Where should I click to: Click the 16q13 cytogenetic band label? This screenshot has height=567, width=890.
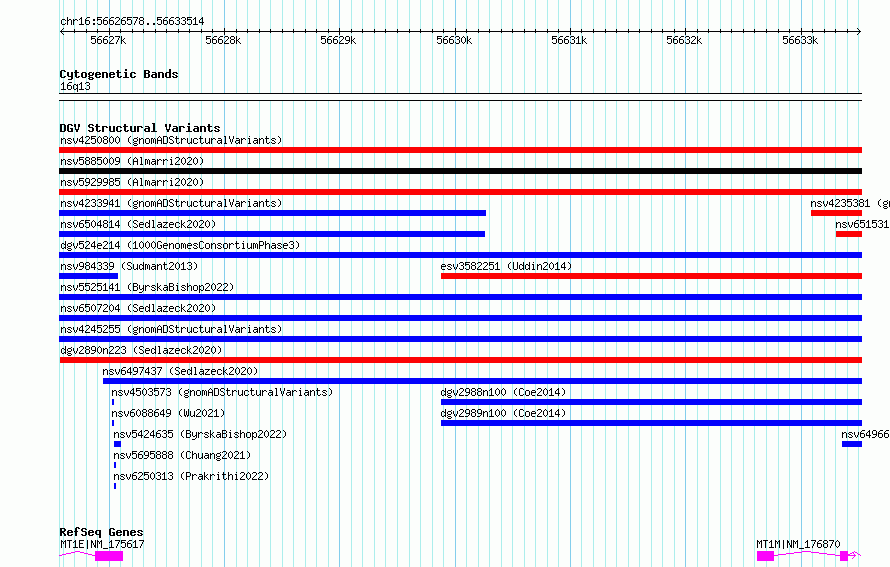(75, 86)
